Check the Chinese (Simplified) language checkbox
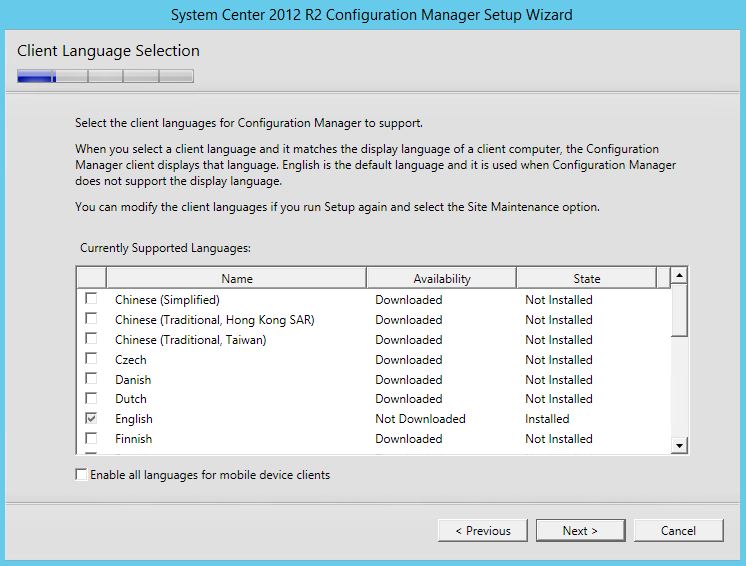This screenshot has height=566, width=746. click(x=91, y=298)
